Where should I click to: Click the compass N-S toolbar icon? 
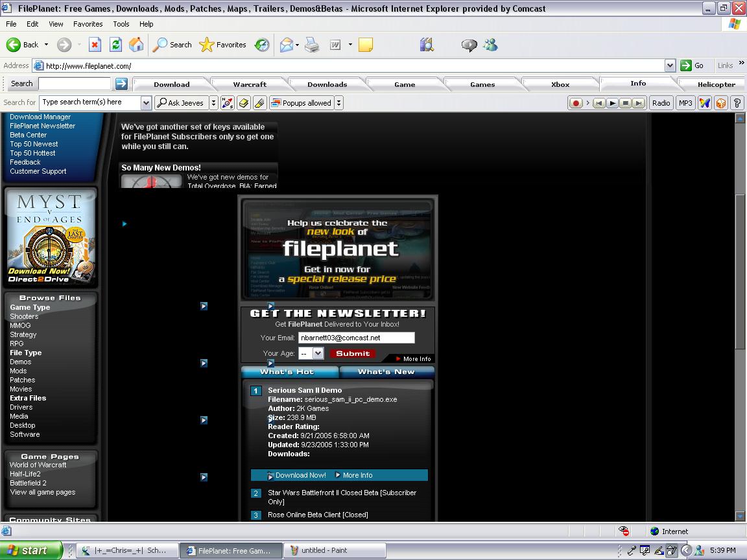pyautogui.click(x=228, y=103)
